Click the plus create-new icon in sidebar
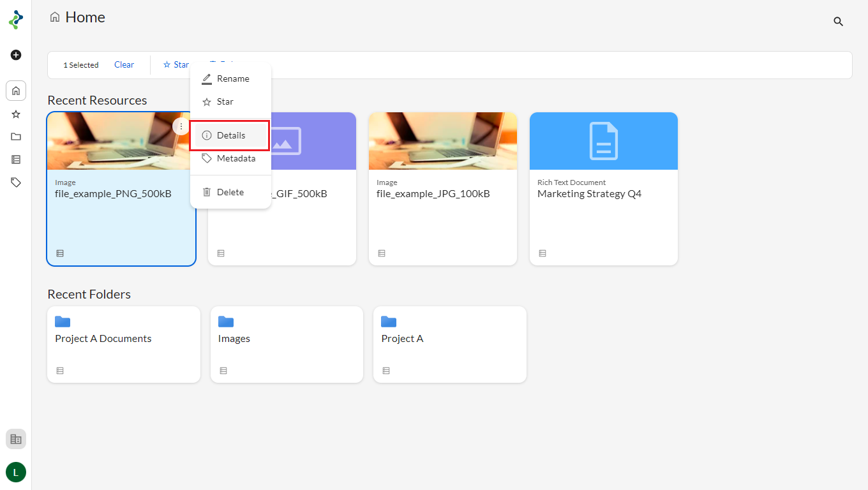868x490 pixels. [16, 55]
